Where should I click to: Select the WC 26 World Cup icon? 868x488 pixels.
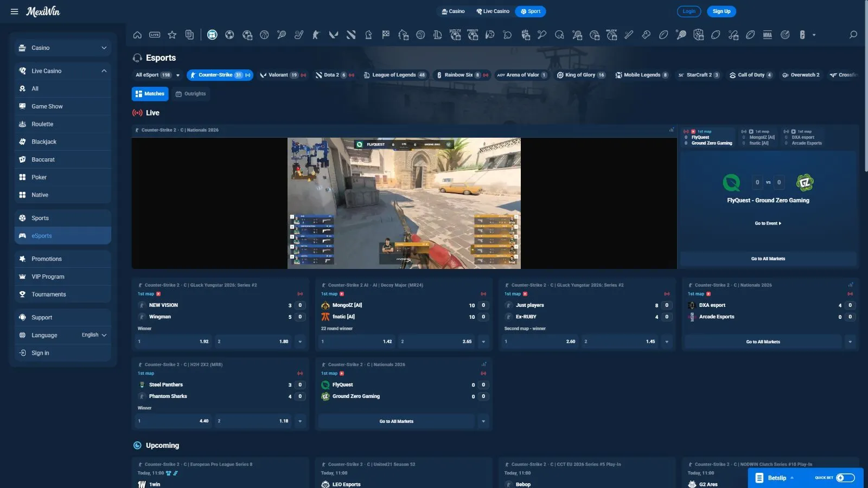(212, 35)
